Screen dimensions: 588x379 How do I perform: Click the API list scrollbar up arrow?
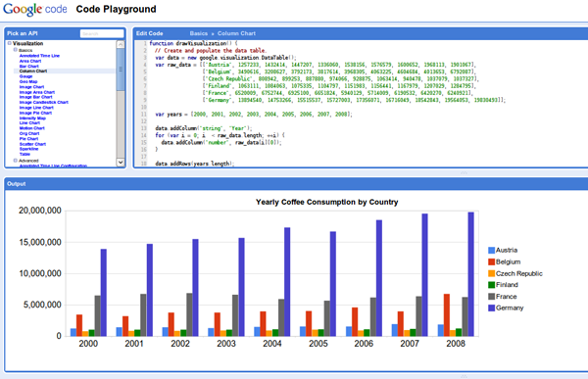[x=121, y=44]
